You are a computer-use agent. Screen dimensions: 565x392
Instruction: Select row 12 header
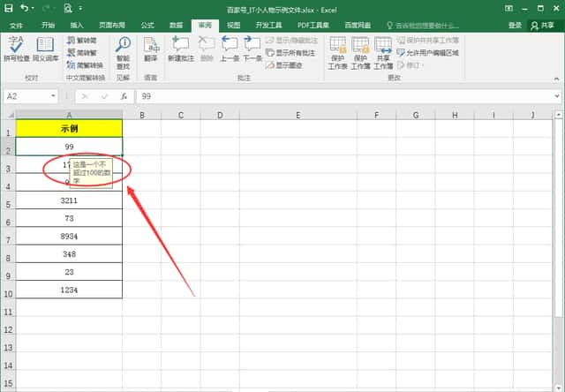pos(8,326)
